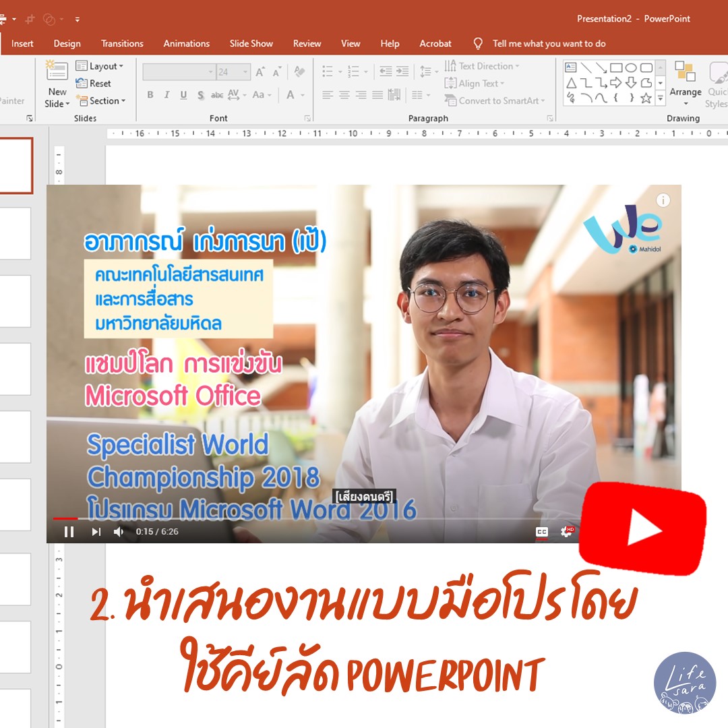
Task: Open Align Text menu
Action: coord(474,83)
